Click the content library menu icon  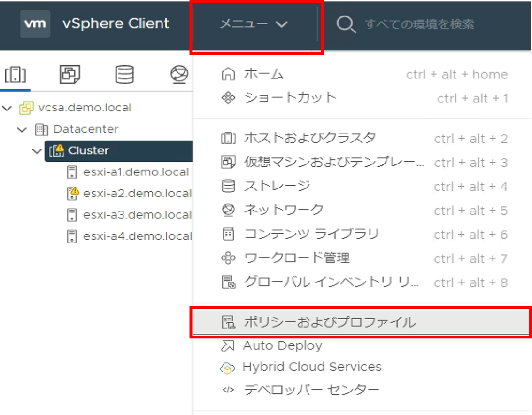(228, 234)
